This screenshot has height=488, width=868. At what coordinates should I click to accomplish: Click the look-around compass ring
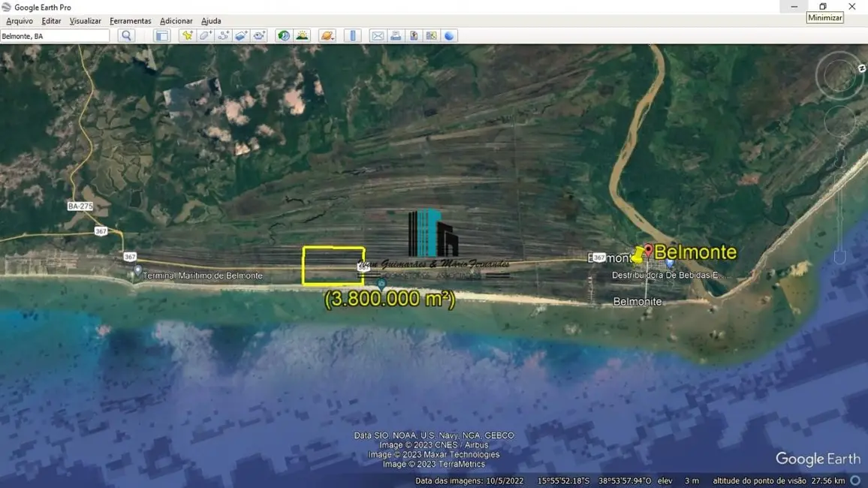tap(839, 76)
